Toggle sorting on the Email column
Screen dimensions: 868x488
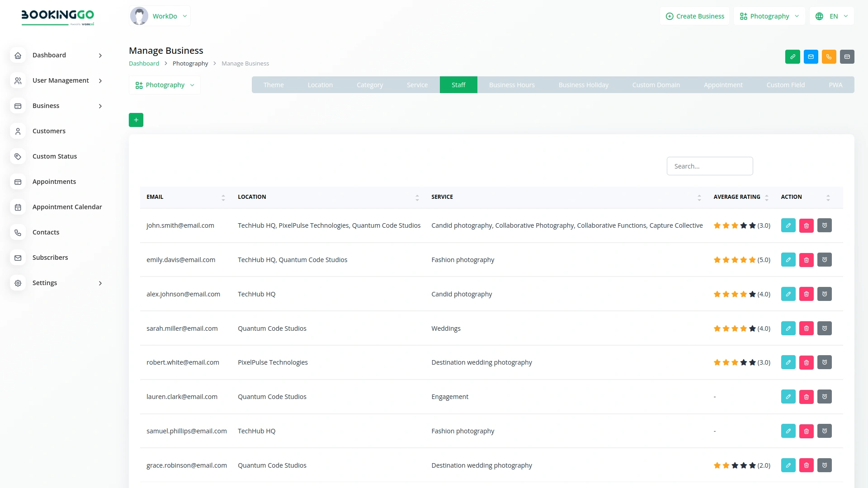tap(223, 197)
